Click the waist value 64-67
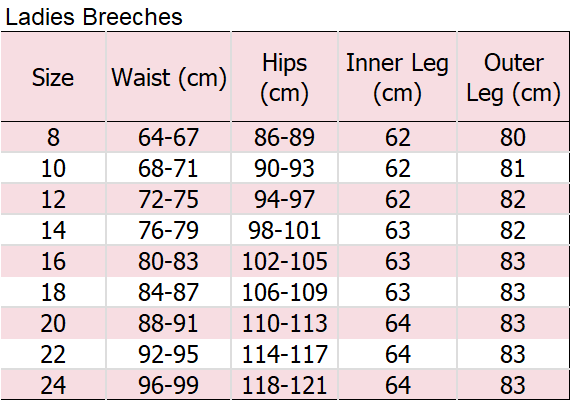The image size is (570, 400). pyautogui.click(x=168, y=137)
